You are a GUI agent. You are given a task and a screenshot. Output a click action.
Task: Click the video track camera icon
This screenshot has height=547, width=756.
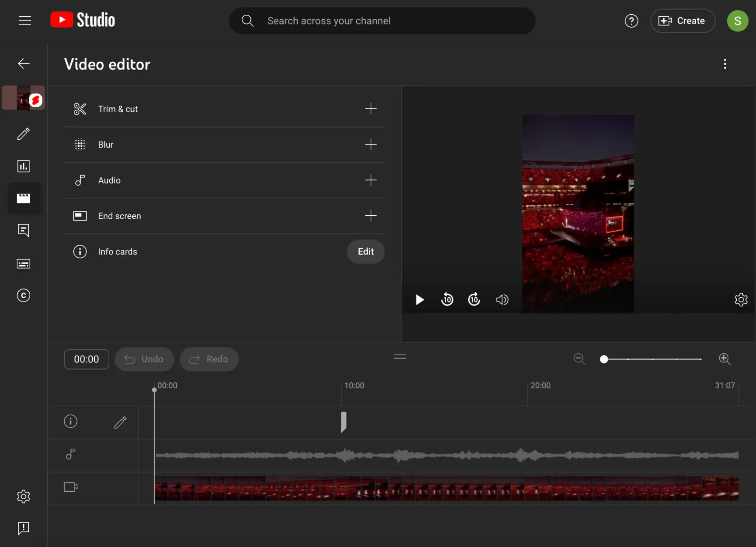[70, 487]
